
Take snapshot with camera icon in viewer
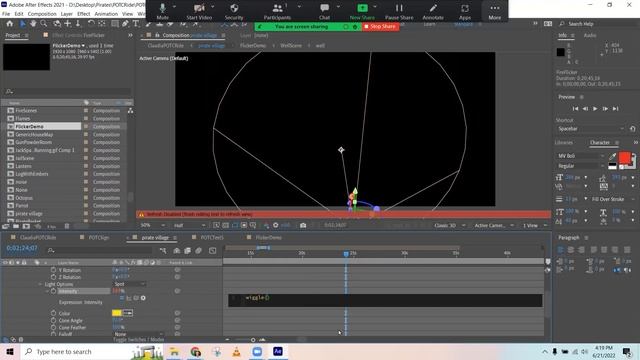[303, 225]
